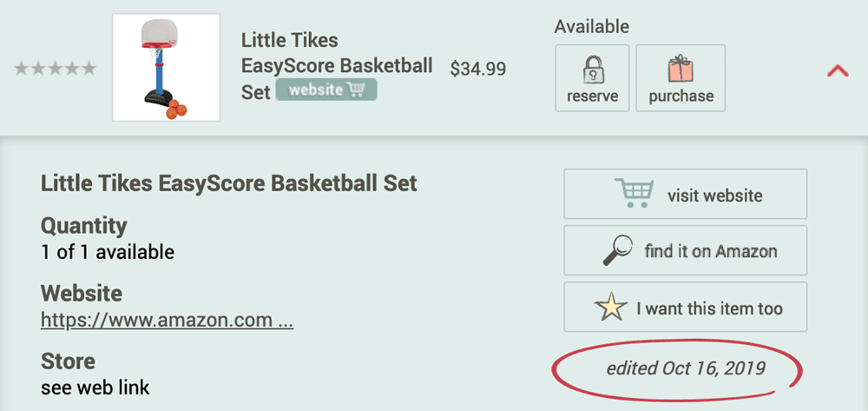Click the yellow star want-item icon

[610, 308]
